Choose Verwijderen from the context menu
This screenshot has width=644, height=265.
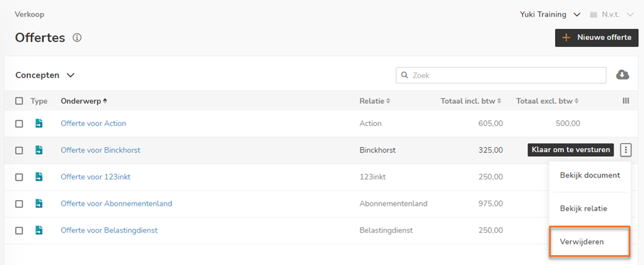[x=589, y=242]
